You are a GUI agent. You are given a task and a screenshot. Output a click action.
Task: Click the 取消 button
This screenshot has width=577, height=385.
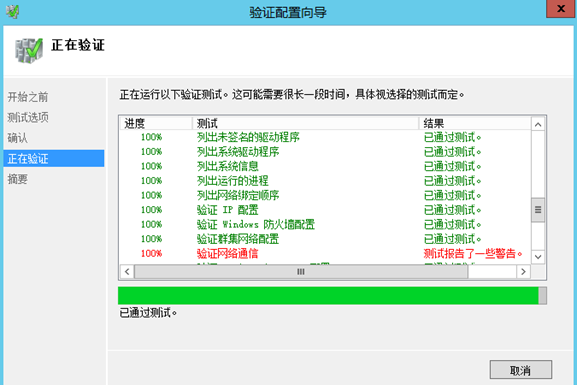click(x=521, y=370)
